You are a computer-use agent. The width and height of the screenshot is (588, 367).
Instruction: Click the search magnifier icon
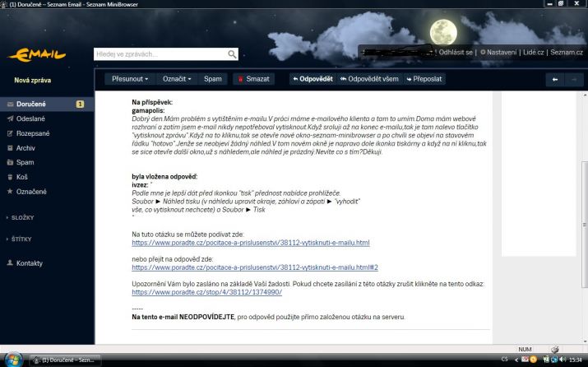click(x=232, y=54)
